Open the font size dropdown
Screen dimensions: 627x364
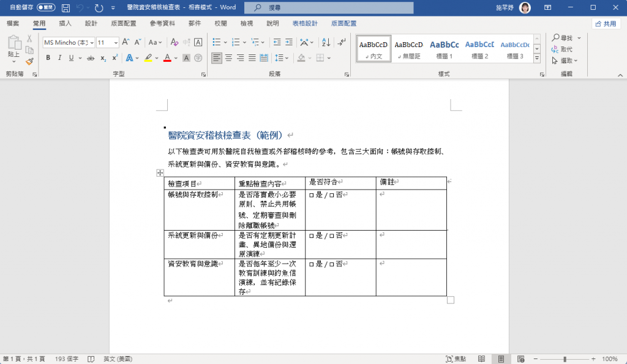click(116, 42)
